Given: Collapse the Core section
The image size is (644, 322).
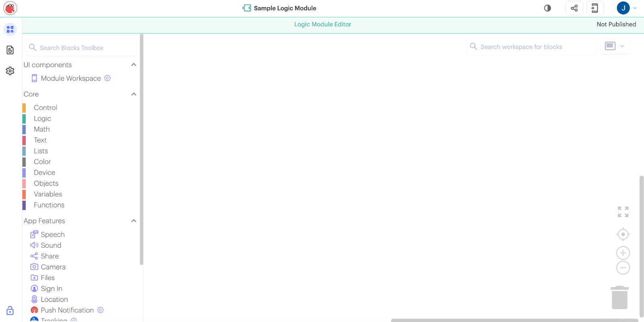Looking at the screenshot, I should click(134, 94).
